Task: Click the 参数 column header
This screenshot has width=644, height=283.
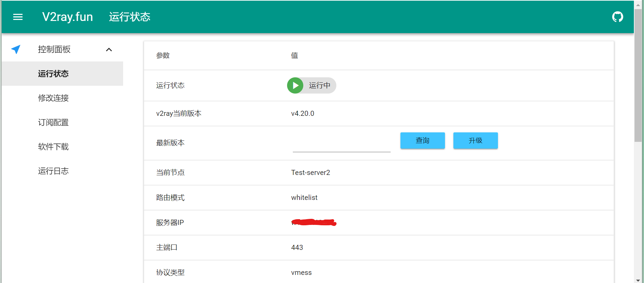Action: tap(163, 55)
